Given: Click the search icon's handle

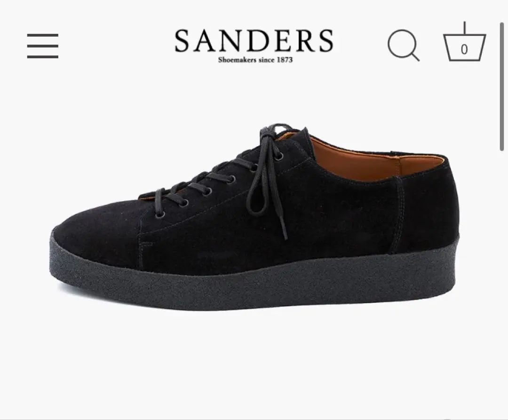Looking at the screenshot, I should (414, 56).
